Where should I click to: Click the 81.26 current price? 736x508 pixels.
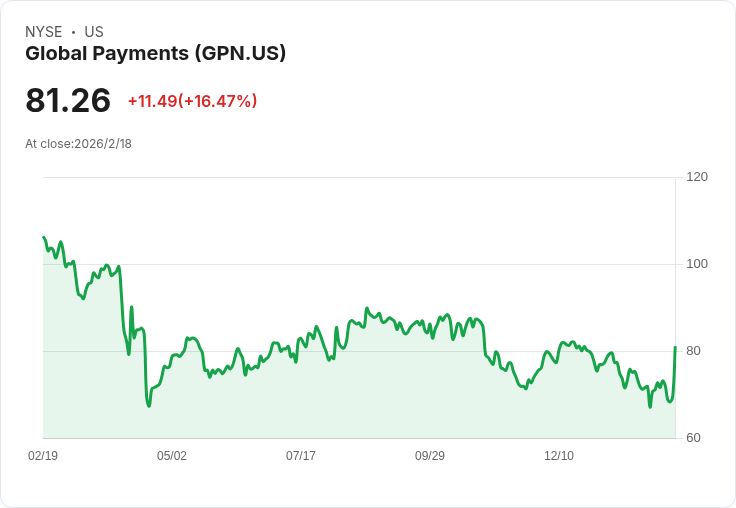pyautogui.click(x=68, y=101)
